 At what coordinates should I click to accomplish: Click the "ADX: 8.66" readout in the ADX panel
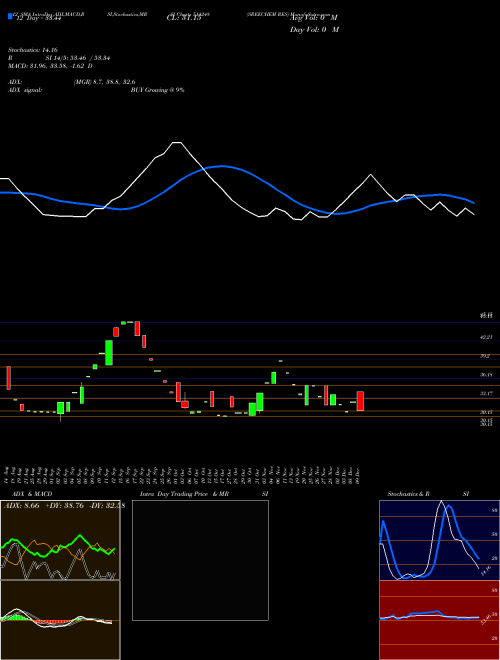click(x=21, y=505)
